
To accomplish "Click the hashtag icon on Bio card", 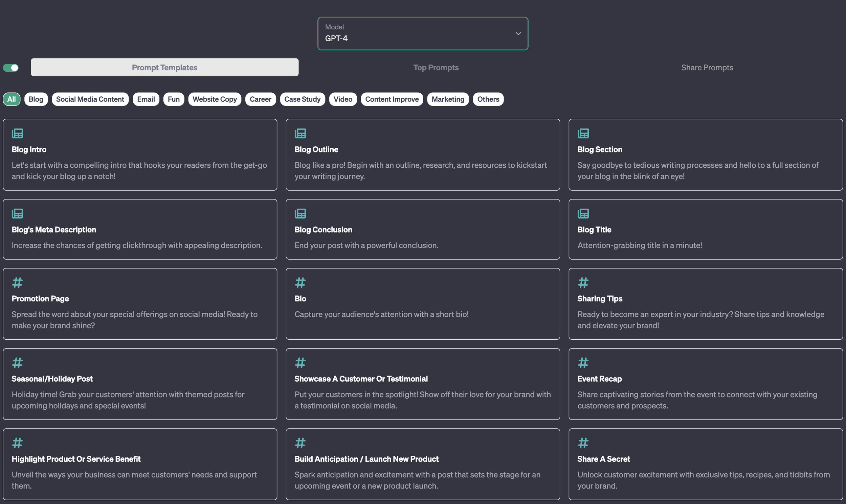I will pos(300,282).
